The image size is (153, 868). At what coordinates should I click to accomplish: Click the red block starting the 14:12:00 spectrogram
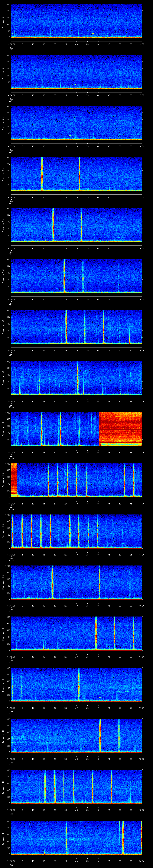pos(14,480)
